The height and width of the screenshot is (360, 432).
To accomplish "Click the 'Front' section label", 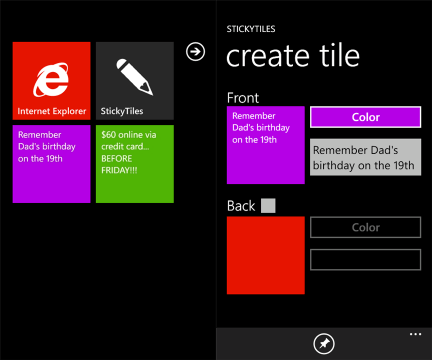I will (243, 98).
